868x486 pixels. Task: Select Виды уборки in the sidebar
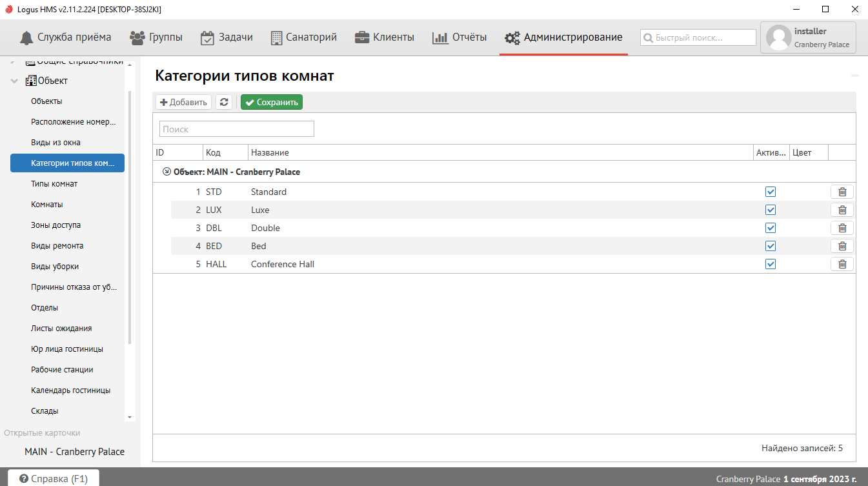point(55,267)
